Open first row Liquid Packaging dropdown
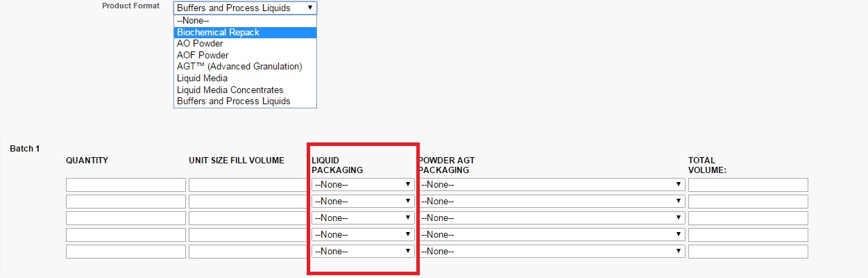Screen dimensions: 868x278 (363, 185)
